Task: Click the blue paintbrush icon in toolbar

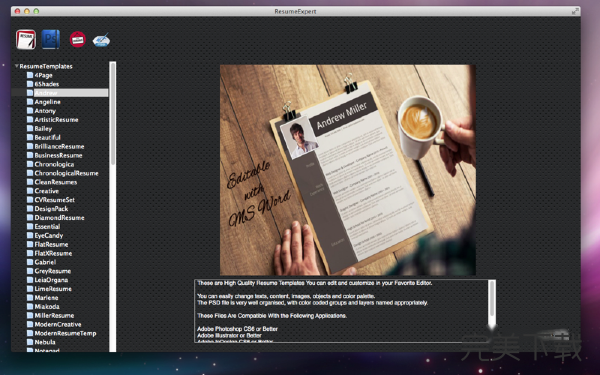Action: pyautogui.click(x=101, y=39)
